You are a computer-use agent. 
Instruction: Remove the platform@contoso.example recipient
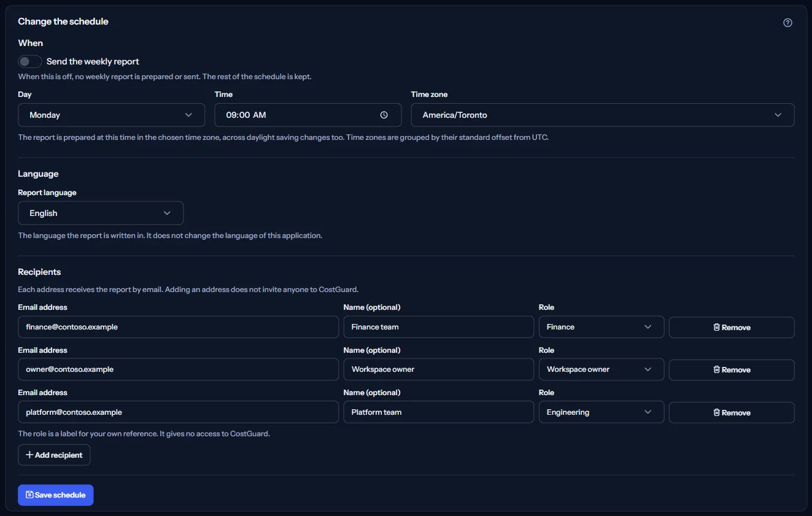tap(732, 412)
